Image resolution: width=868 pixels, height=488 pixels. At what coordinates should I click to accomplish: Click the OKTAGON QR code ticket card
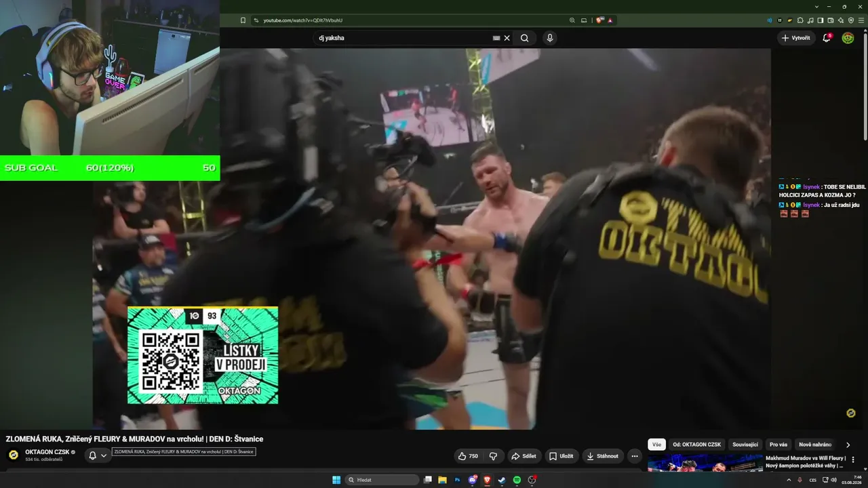pos(203,355)
